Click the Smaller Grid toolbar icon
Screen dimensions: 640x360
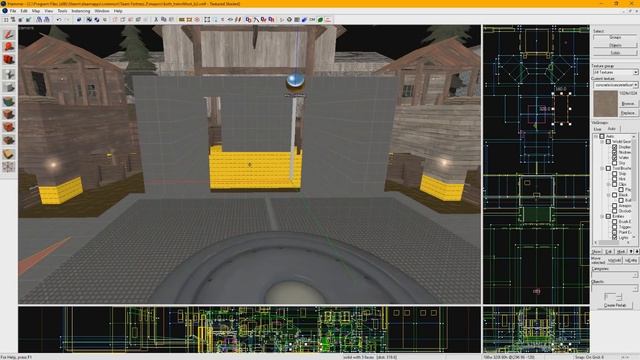[x=21, y=20]
